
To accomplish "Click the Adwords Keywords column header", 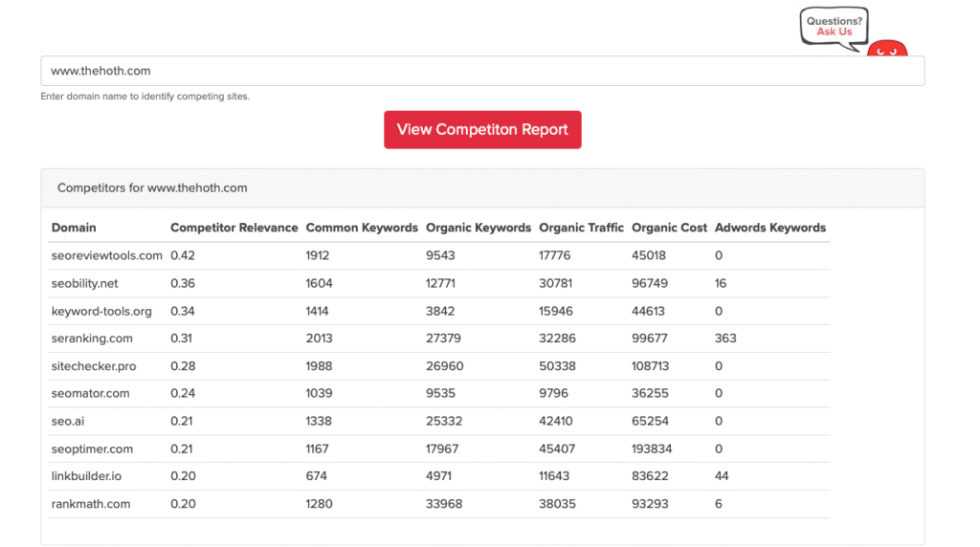I will (x=769, y=228).
